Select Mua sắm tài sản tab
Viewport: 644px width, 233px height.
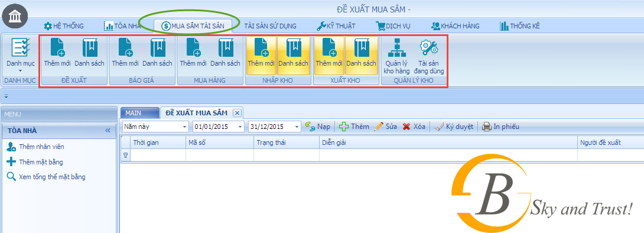pyautogui.click(x=193, y=26)
